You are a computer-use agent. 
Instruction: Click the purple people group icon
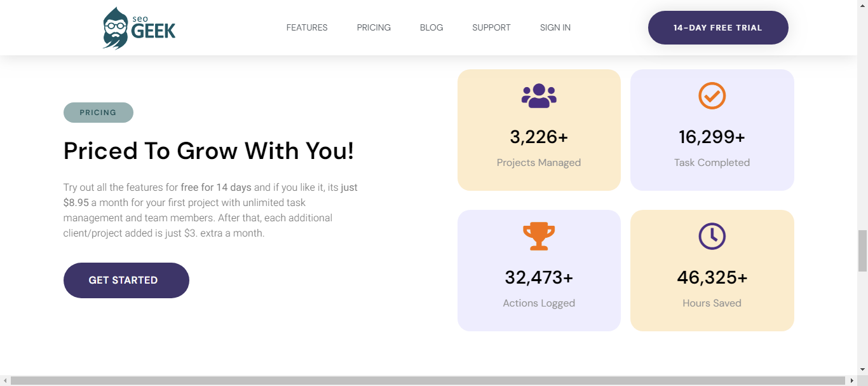pyautogui.click(x=539, y=95)
